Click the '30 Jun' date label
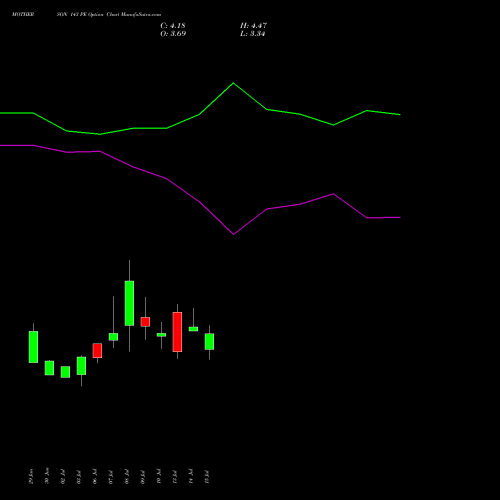The image size is (500, 500). (x=47, y=476)
